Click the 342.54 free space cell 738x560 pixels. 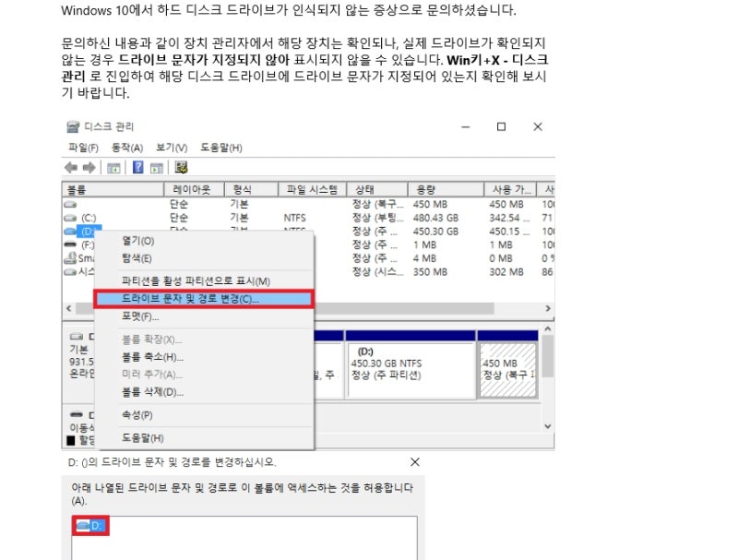tap(509, 218)
